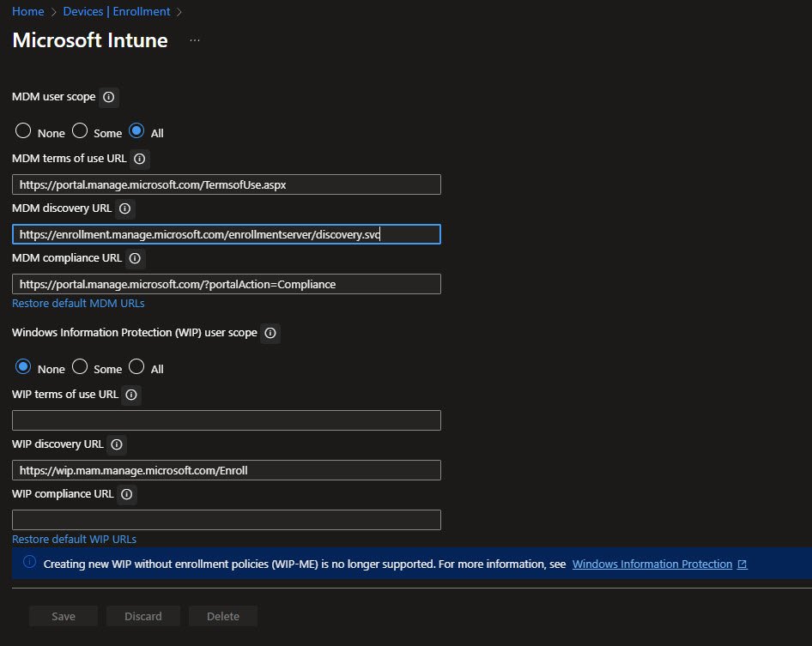Viewport: 812px width, 646px height.
Task: Go to Home in the breadcrumb
Action: click(27, 11)
